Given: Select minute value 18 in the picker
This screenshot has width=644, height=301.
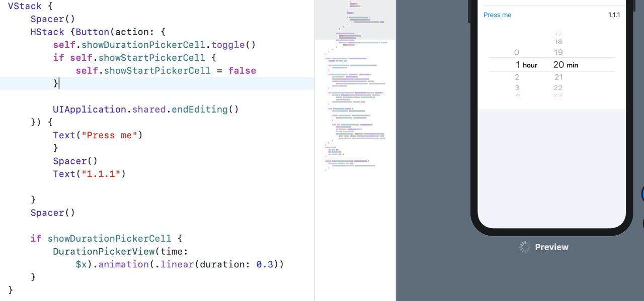Looking at the screenshot, I should (558, 42).
